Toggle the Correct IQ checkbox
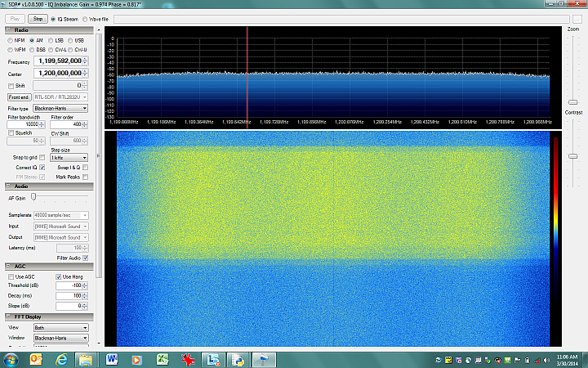The width and height of the screenshot is (588, 368). coord(42,167)
